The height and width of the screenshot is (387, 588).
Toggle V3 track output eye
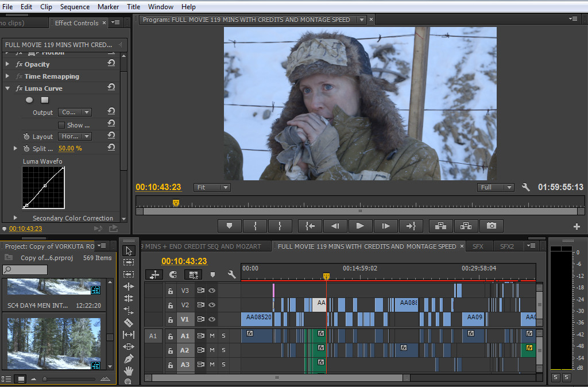tap(212, 291)
